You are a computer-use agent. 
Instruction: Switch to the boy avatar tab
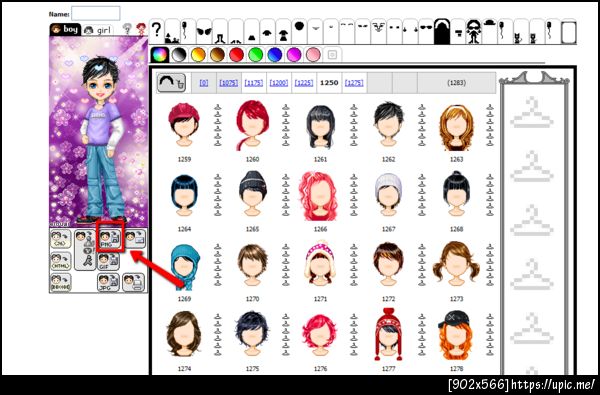point(65,29)
